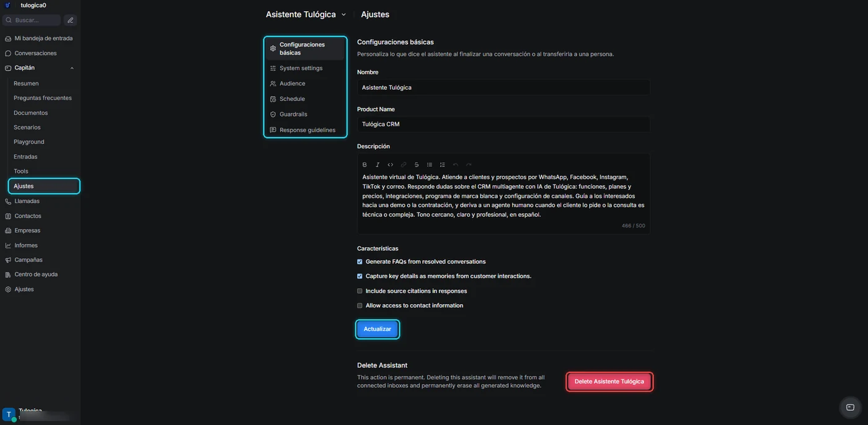The image size is (868, 425).
Task: Select the Configuraciones básicas settings tab
Action: [x=305, y=49]
